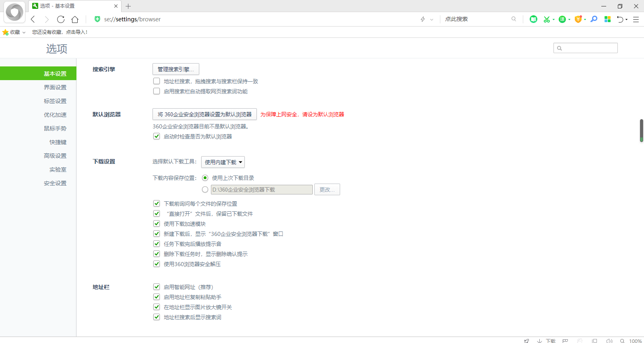Click the browser avatar logo
Image resolution: width=644 pixels, height=343 pixels.
14,12
